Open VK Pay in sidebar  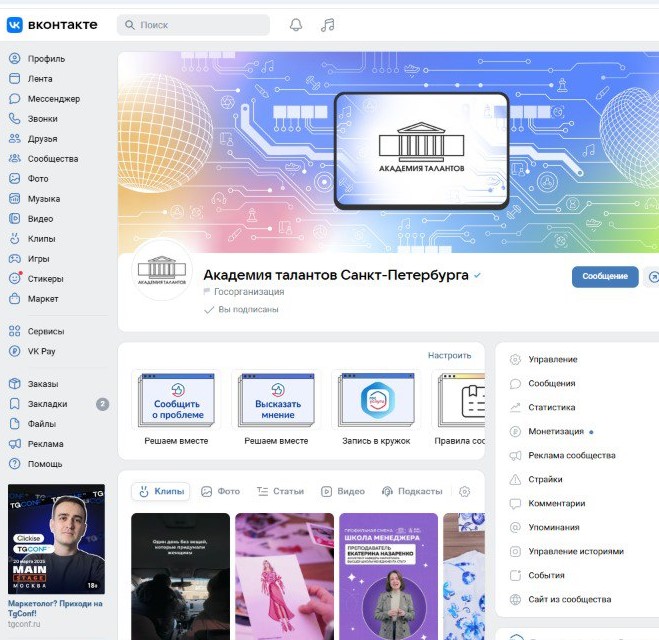pyautogui.click(x=43, y=351)
